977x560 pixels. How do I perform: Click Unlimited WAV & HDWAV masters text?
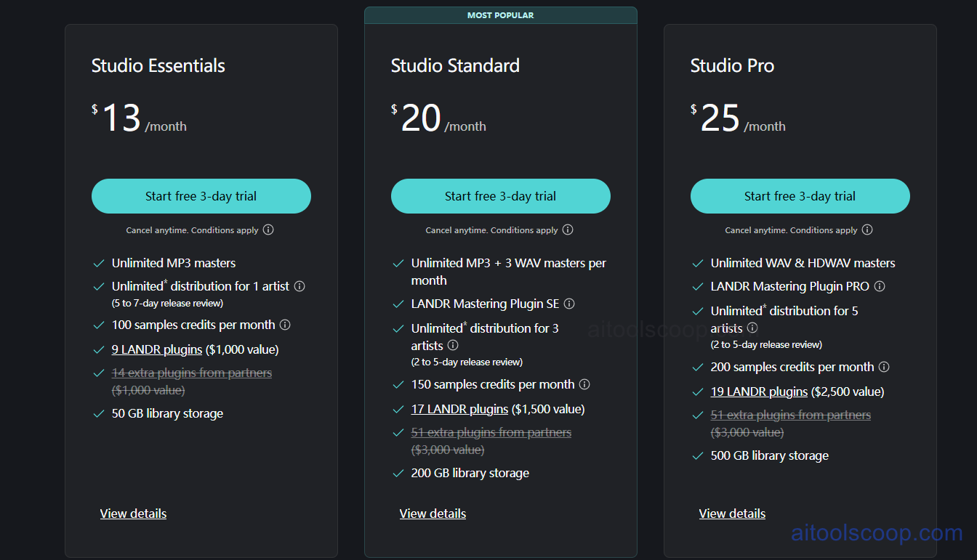tap(803, 263)
